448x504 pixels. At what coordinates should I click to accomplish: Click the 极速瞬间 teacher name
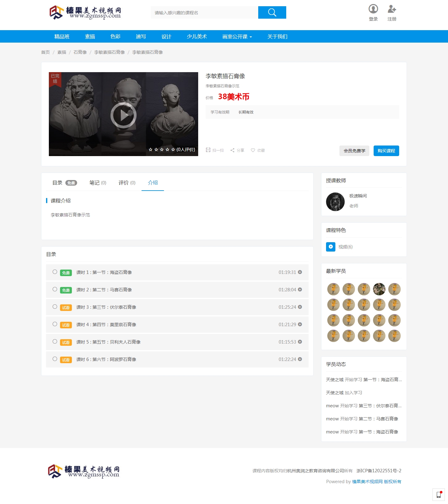[x=358, y=196]
